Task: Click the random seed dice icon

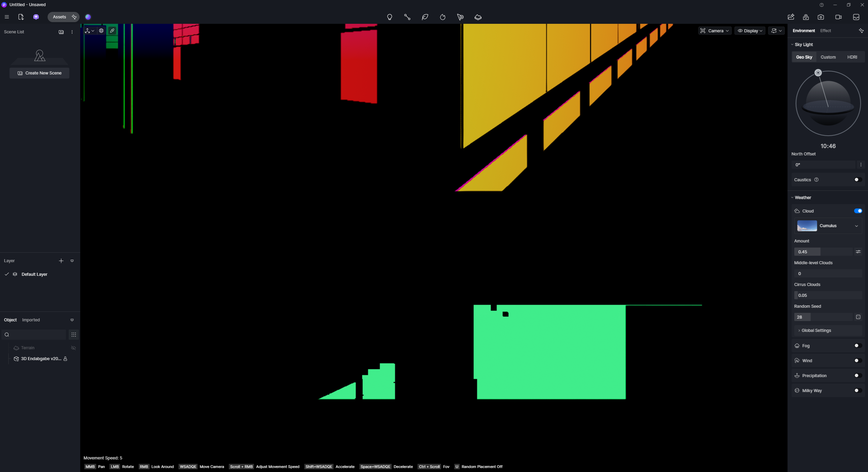Action: click(858, 317)
